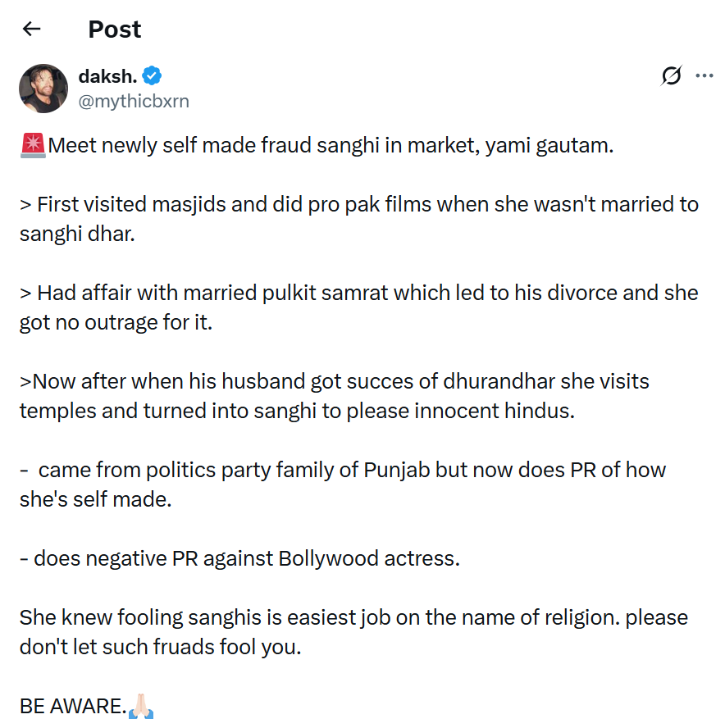Click the blue verified badge

[152, 76]
